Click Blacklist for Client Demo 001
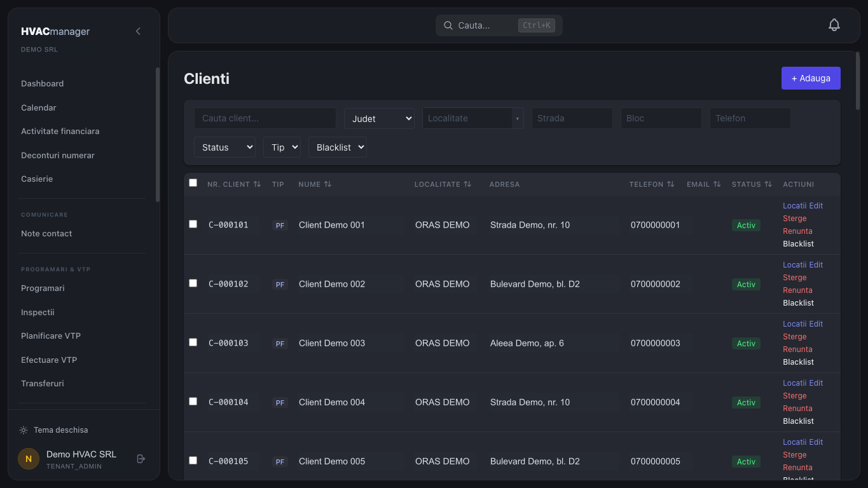 (x=798, y=244)
